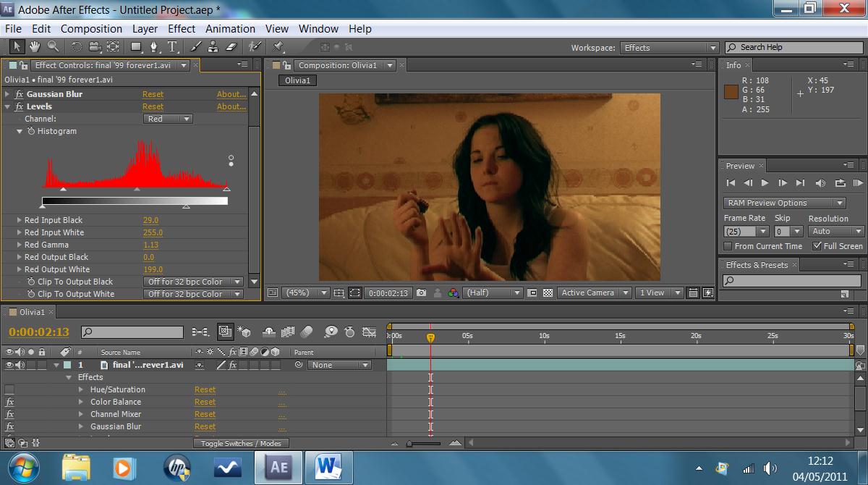Reset the Levels effect
This screenshot has width=868, height=485.
pos(153,106)
